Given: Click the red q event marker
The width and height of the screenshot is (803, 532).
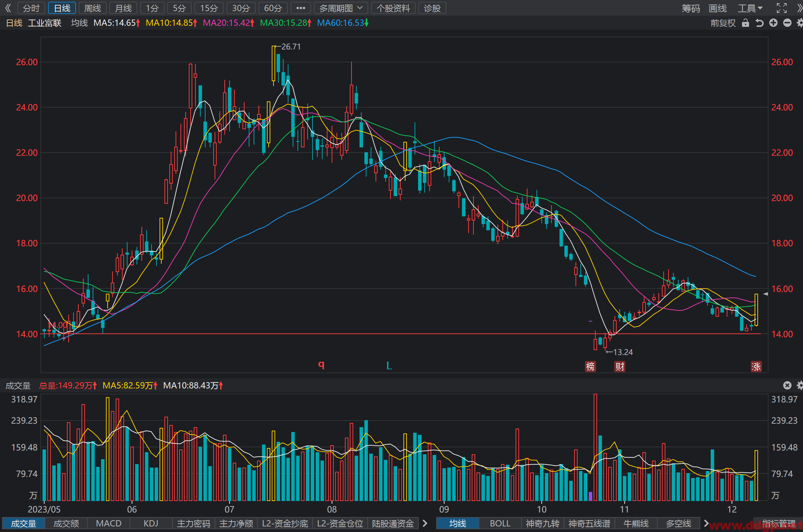Looking at the screenshot, I should 321,365.
